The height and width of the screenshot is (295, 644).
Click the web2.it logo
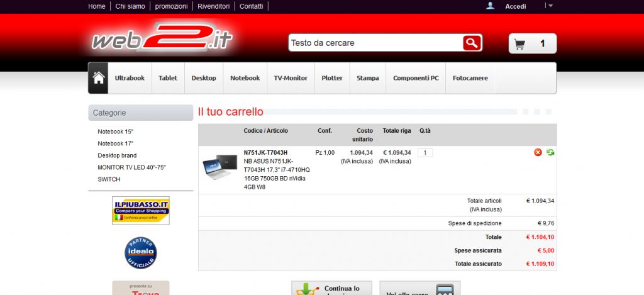click(x=162, y=41)
